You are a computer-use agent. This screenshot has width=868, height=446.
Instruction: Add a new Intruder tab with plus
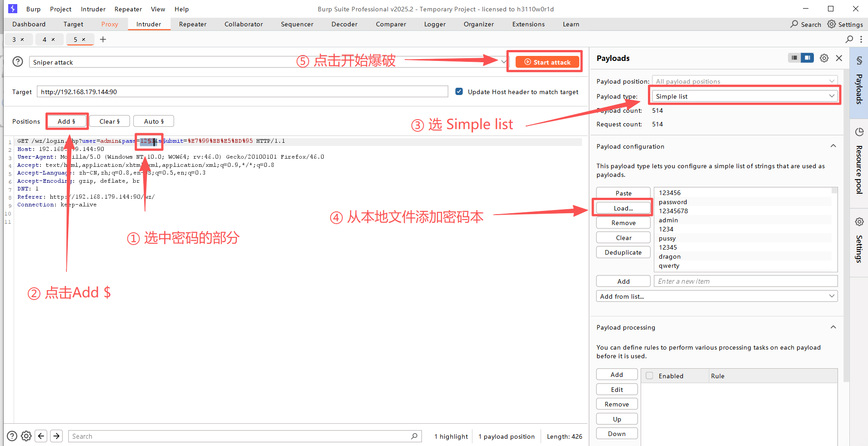click(x=103, y=39)
